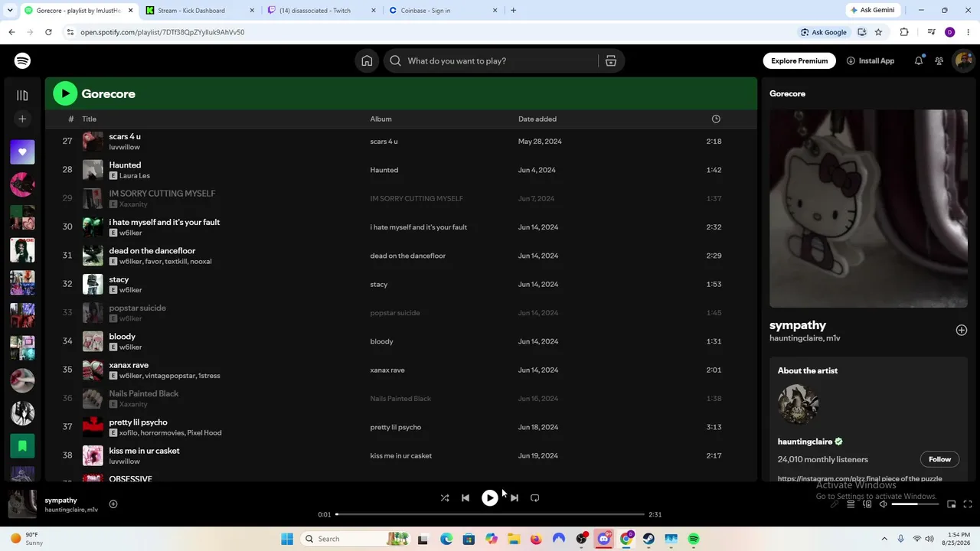Open the Browse icon in search bar
The height and width of the screenshot is (551, 980).
[x=611, y=61]
